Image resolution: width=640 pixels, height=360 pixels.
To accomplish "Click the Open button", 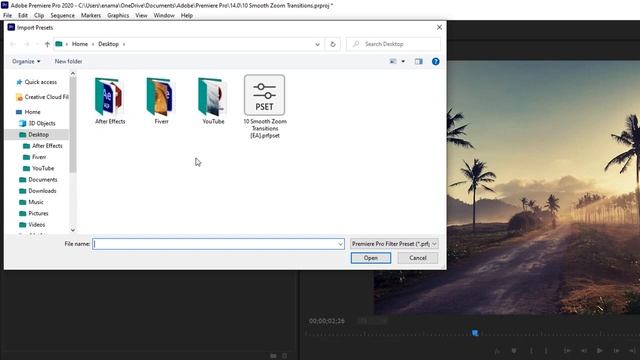I will (371, 258).
